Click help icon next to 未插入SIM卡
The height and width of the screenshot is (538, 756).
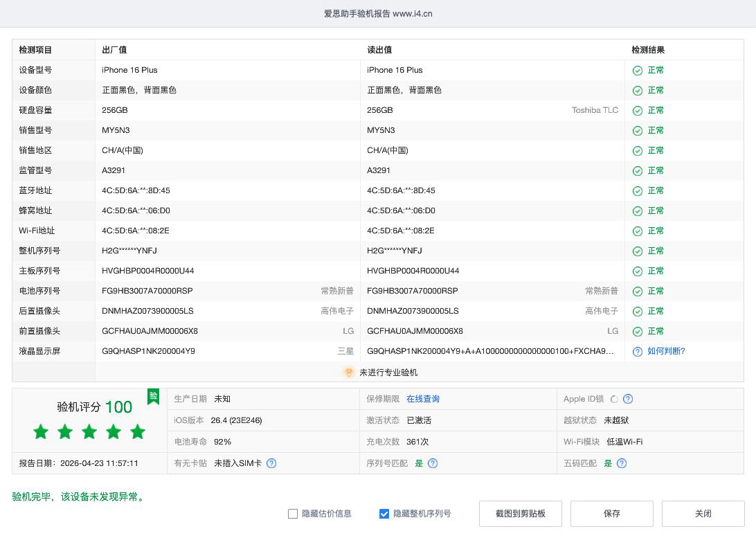click(x=271, y=463)
